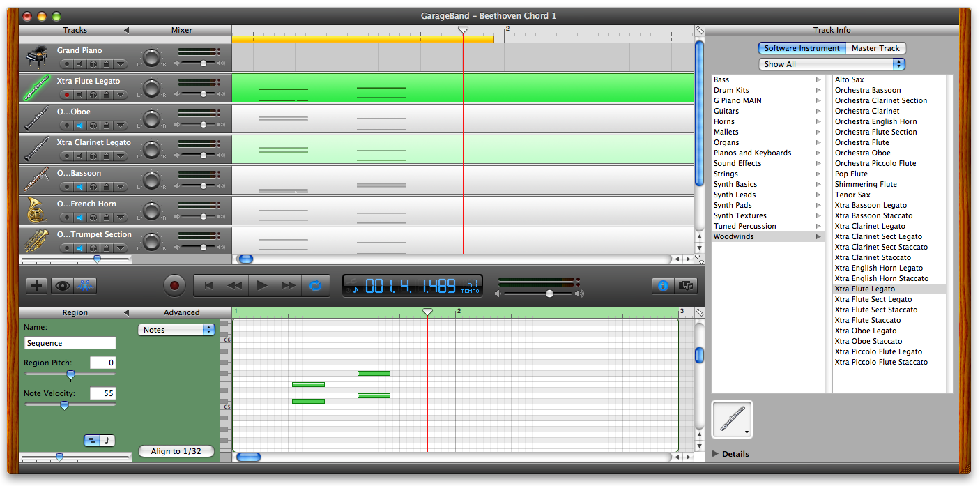
Task: Toggle the Track Info 'i' button
Action: point(663,285)
